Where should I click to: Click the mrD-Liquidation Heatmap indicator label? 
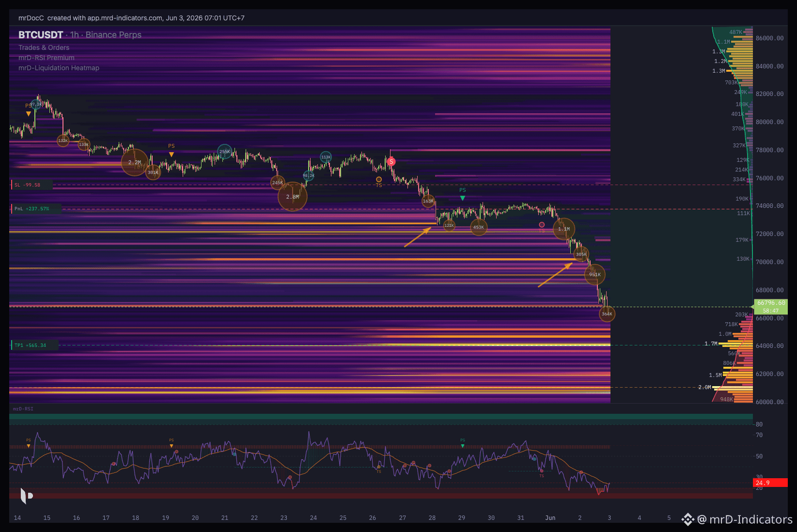click(59, 68)
